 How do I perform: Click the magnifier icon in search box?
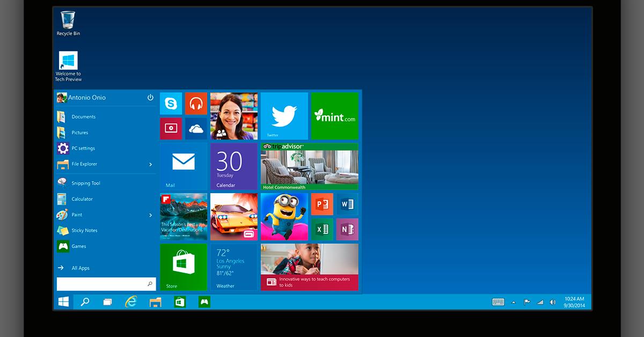[150, 284]
